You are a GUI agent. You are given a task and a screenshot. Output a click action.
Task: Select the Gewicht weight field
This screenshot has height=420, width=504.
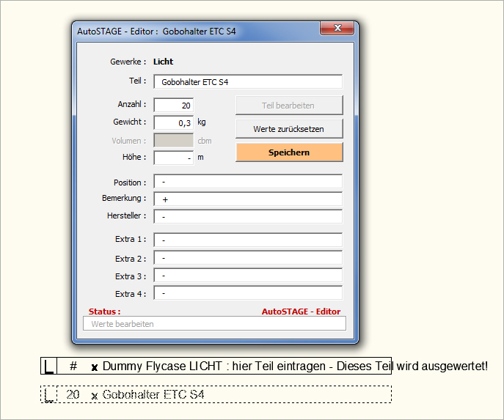173,122
